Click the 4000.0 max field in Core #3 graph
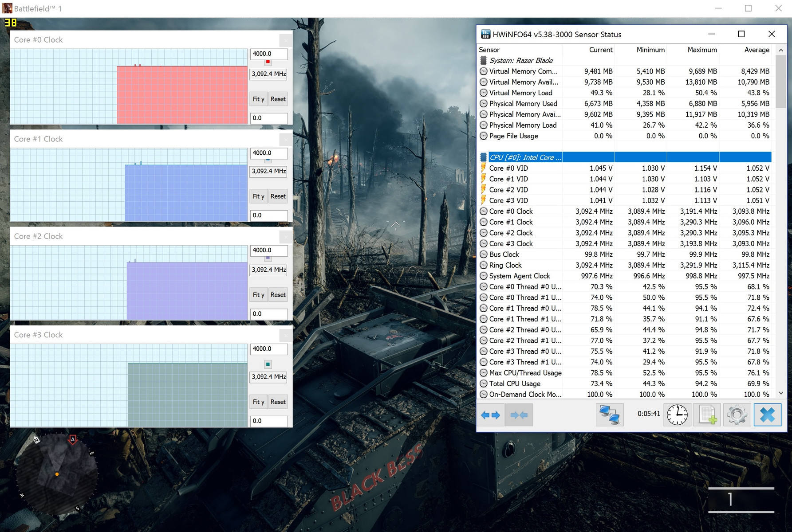 click(269, 349)
